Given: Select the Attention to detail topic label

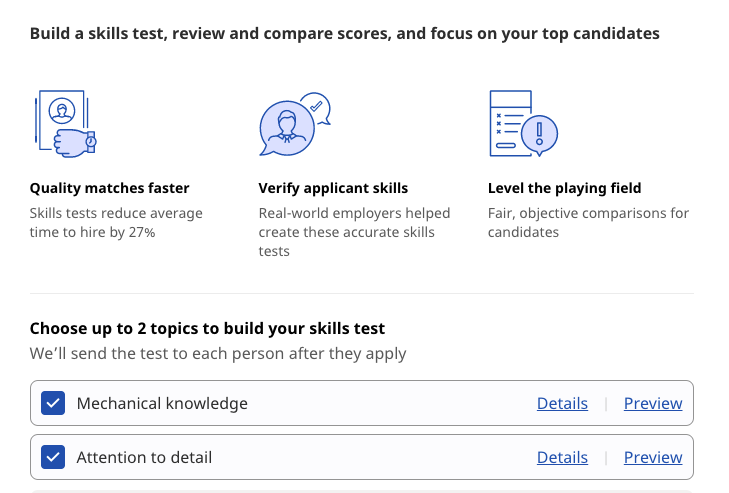Looking at the screenshot, I should (x=144, y=457).
